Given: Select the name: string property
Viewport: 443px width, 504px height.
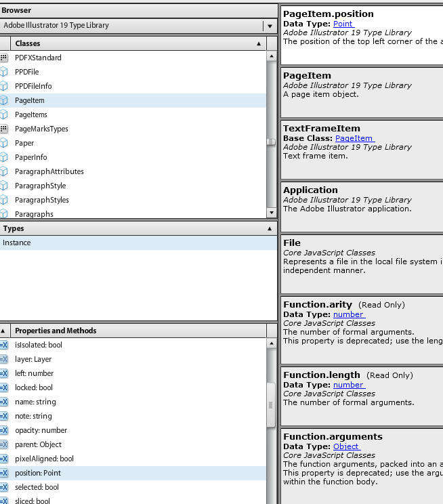Looking at the screenshot, I should point(133,402).
